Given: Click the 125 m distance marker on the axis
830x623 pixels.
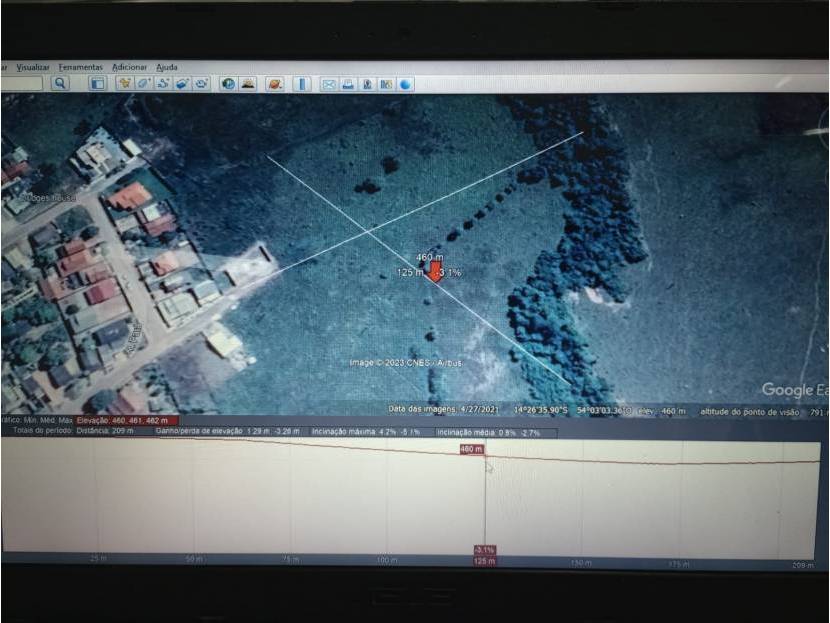Looking at the screenshot, I should [x=484, y=561].
